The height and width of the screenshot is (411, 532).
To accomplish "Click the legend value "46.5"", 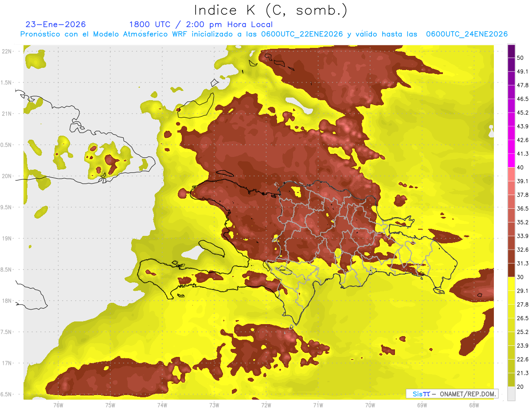I will tap(523, 99).
